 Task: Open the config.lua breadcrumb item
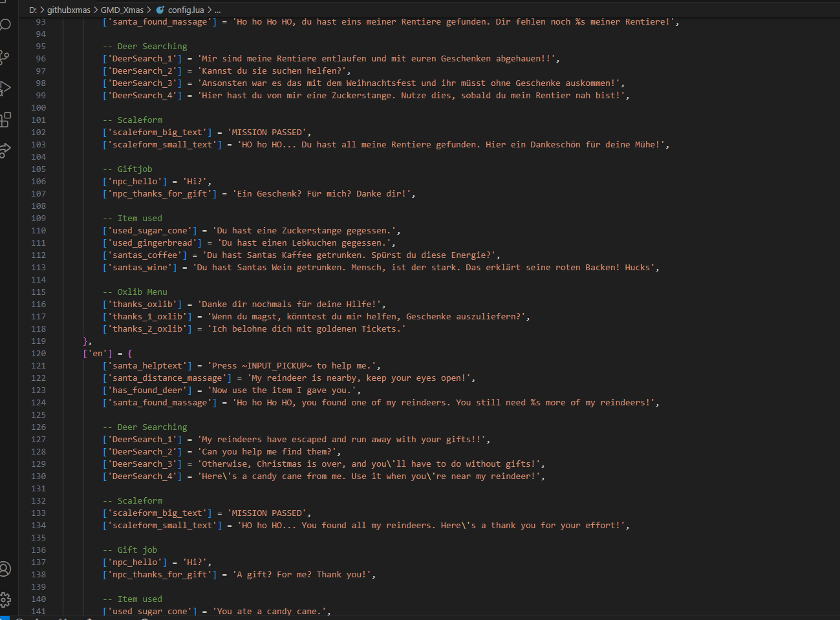point(186,10)
